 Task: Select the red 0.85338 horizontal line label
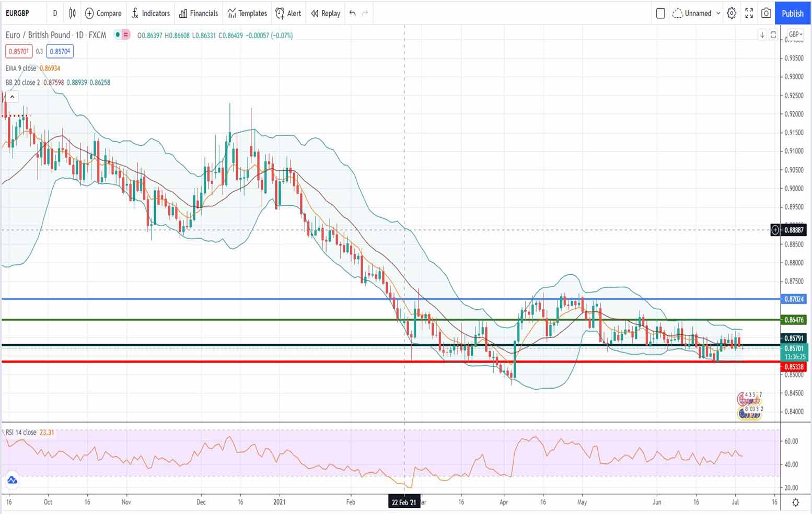[x=794, y=367]
